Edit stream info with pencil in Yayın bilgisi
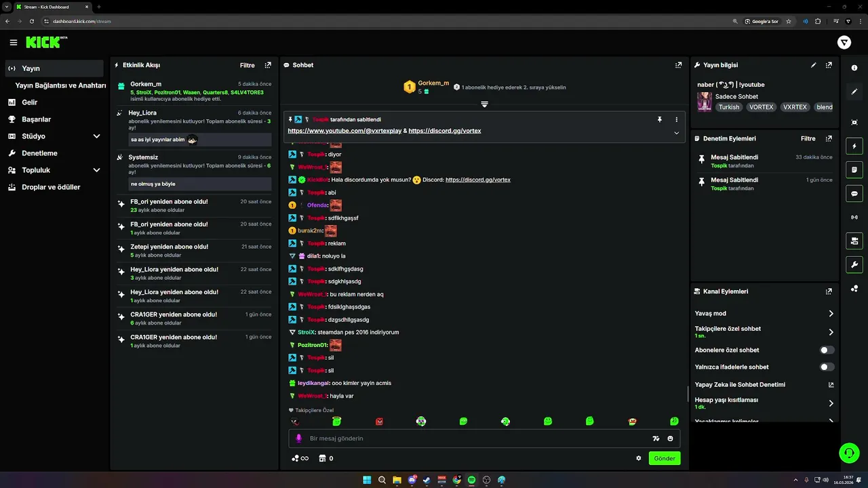The image size is (868, 488). click(814, 65)
